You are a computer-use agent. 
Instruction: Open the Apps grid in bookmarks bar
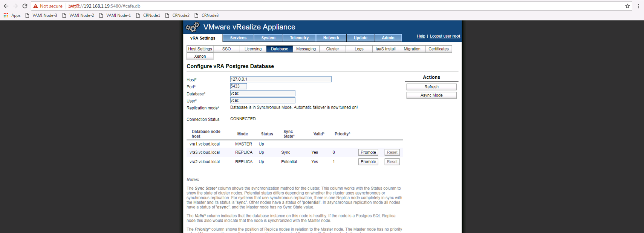pyautogui.click(x=12, y=15)
